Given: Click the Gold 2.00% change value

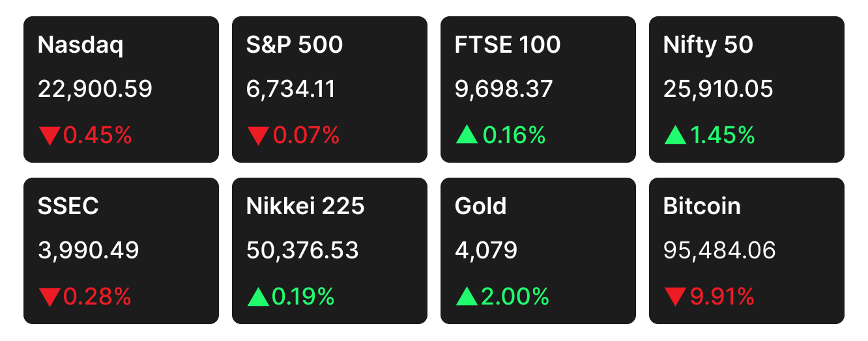Looking at the screenshot, I should pyautogui.click(x=515, y=297).
